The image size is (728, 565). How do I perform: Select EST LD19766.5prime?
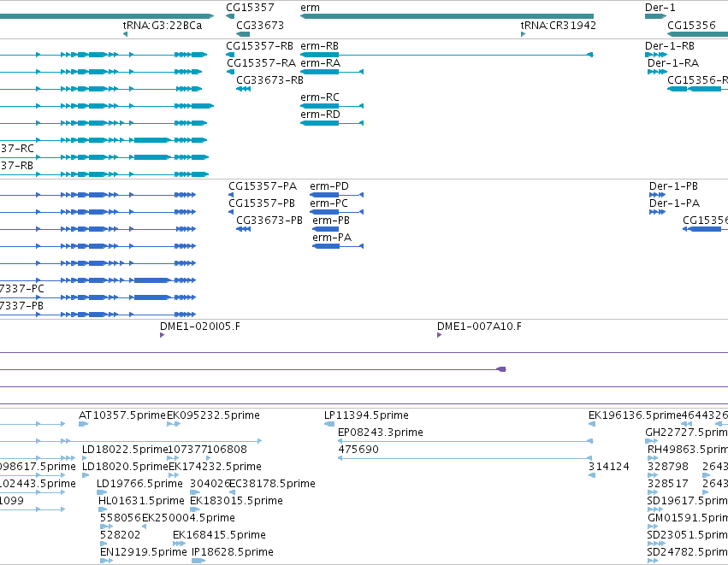(x=102, y=492)
